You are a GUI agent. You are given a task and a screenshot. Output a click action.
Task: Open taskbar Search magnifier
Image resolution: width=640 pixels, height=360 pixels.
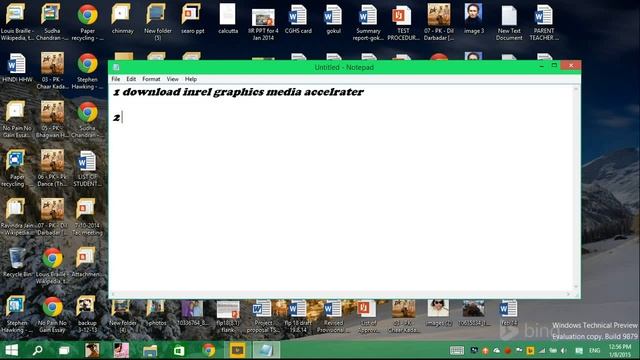click(38, 350)
